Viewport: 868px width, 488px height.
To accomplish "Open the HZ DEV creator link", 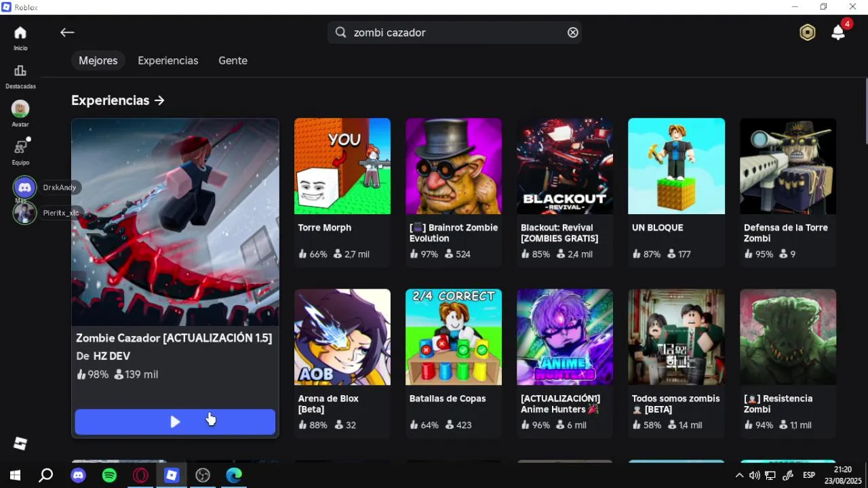I will click(x=112, y=356).
